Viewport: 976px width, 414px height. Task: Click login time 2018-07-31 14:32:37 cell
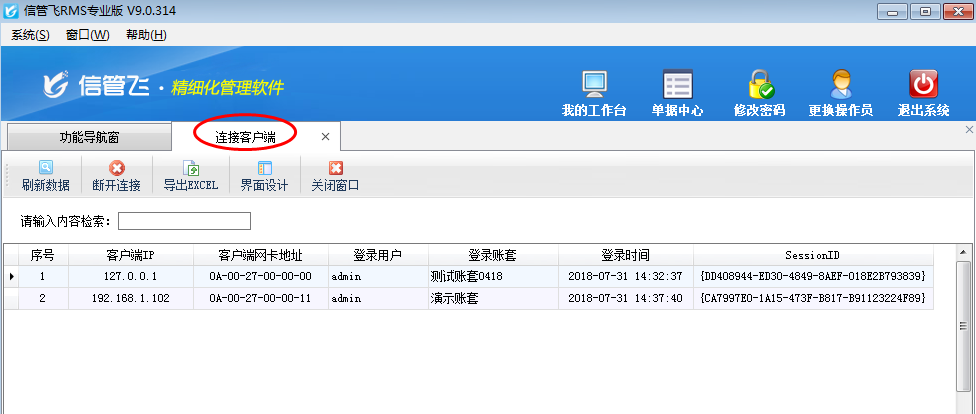pyautogui.click(x=626, y=276)
